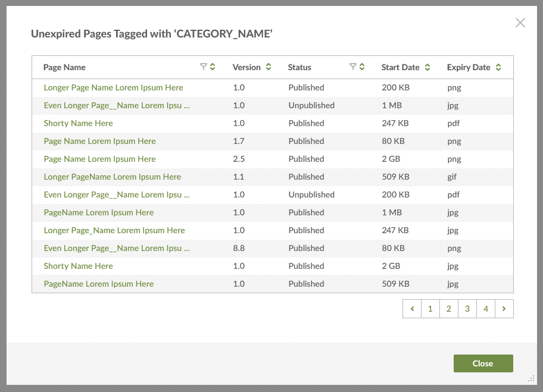Sort by Expiry Date arrows icon

(x=498, y=67)
